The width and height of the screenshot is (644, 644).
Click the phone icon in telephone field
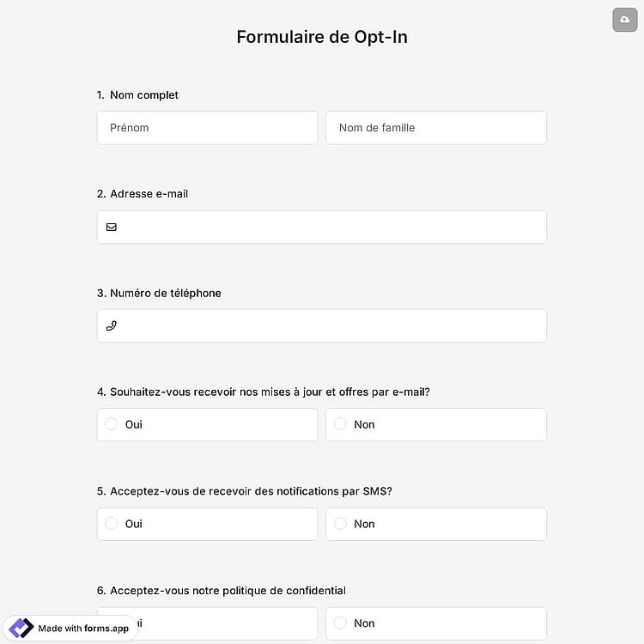[112, 325]
